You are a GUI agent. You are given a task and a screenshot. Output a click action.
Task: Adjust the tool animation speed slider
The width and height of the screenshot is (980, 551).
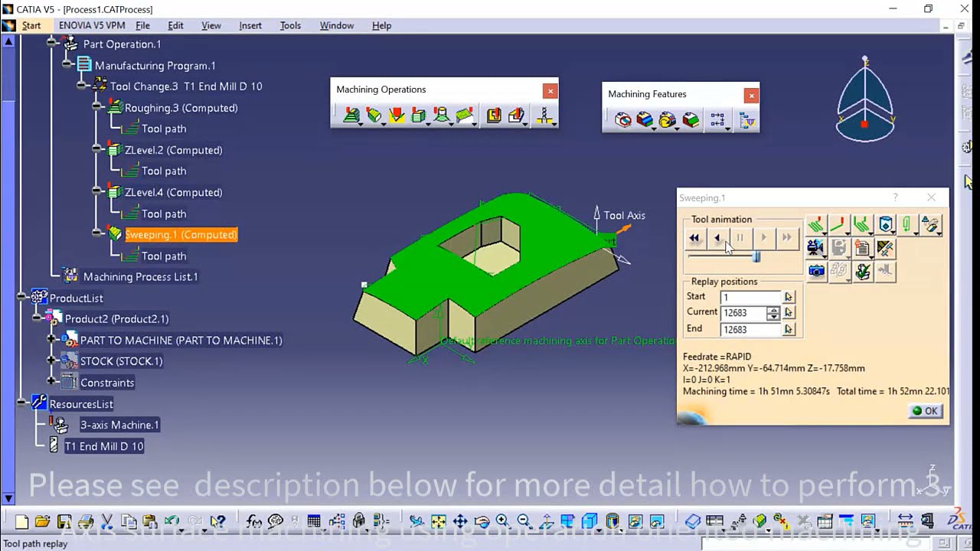[756, 257]
